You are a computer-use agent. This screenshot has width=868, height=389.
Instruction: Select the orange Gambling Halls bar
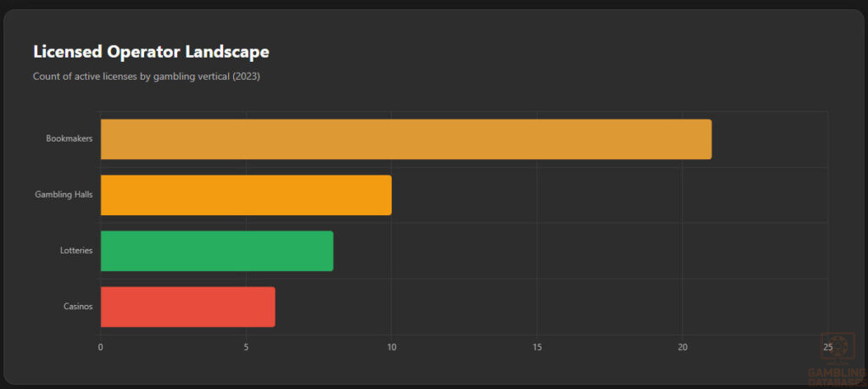(x=246, y=195)
